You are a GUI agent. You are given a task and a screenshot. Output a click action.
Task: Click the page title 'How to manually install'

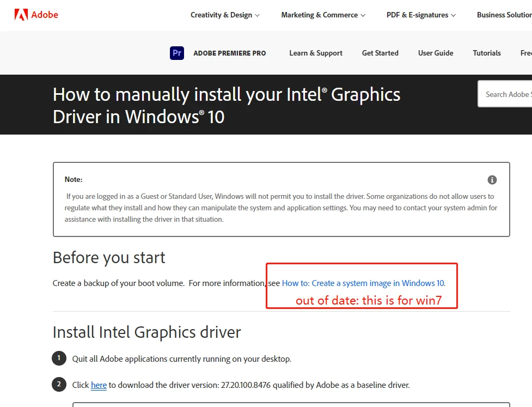[227, 106]
